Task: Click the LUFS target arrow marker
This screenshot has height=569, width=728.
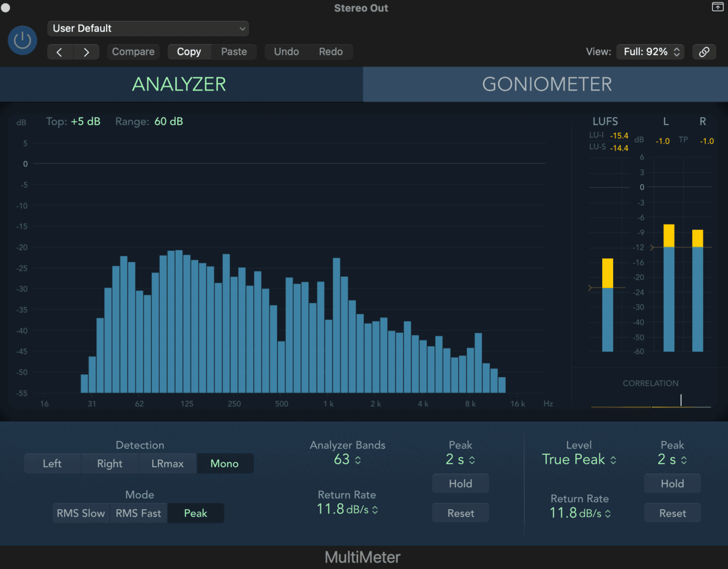Action: click(x=590, y=288)
